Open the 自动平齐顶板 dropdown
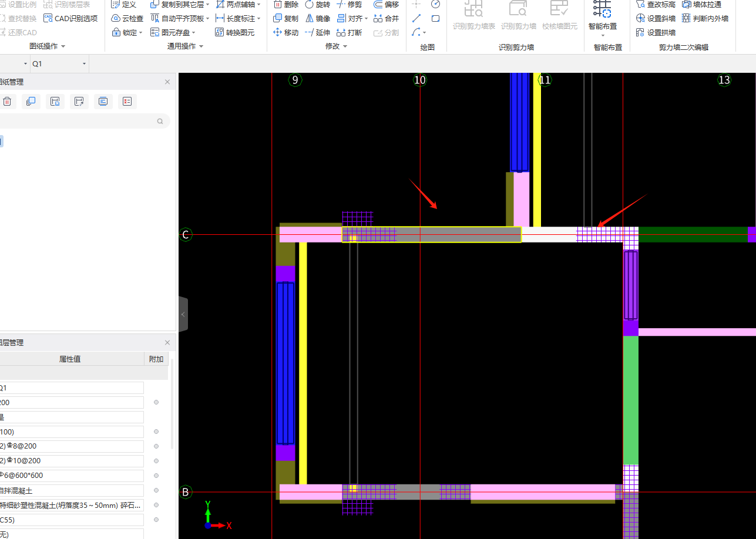This screenshot has width=756, height=539. (x=208, y=19)
